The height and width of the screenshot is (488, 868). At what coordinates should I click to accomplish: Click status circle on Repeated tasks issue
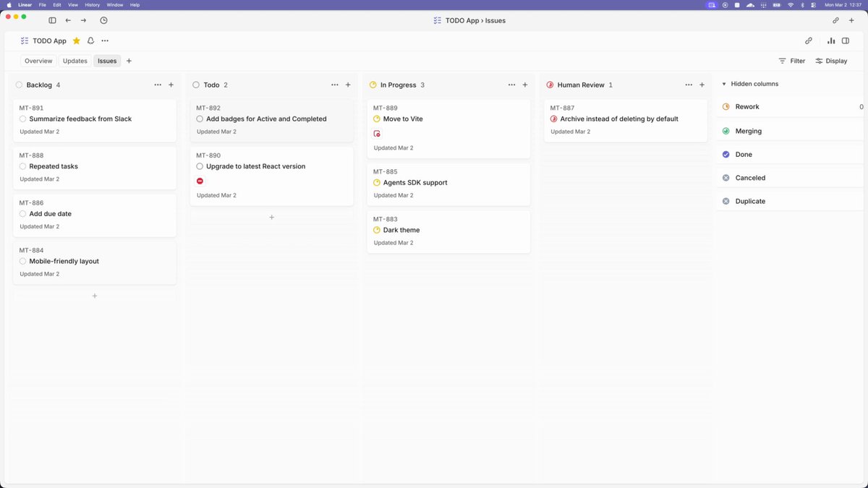click(x=23, y=166)
